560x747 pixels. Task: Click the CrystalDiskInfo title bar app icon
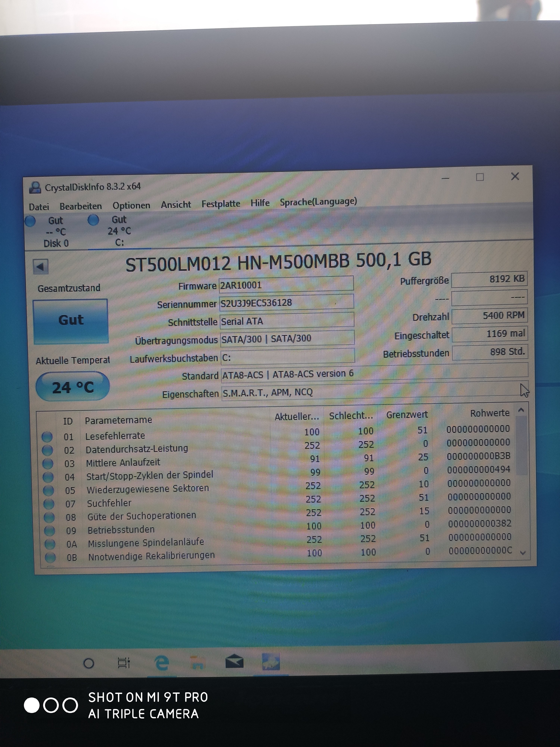point(35,187)
